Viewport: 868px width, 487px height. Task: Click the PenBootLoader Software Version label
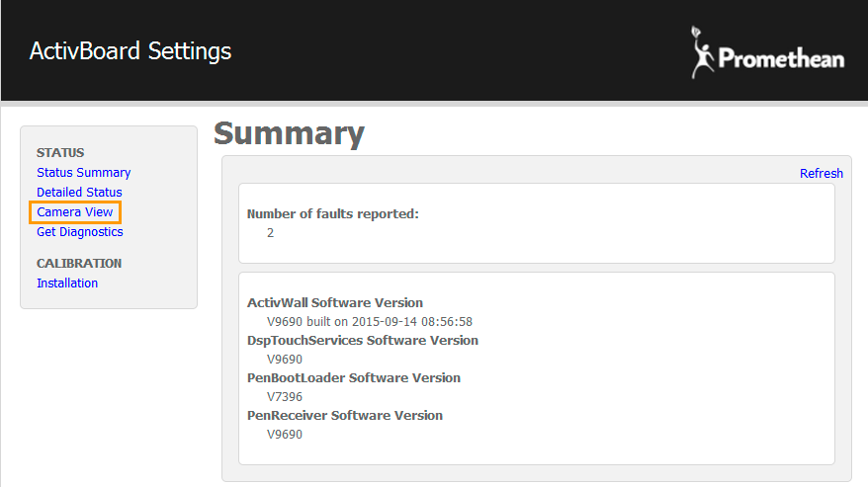[353, 378]
